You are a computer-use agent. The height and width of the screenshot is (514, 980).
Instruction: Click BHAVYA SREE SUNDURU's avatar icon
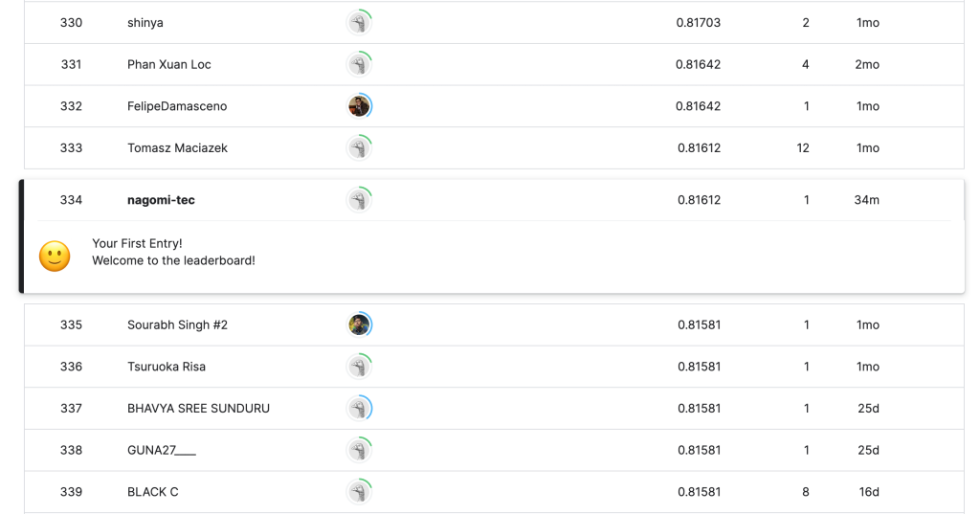tap(359, 409)
